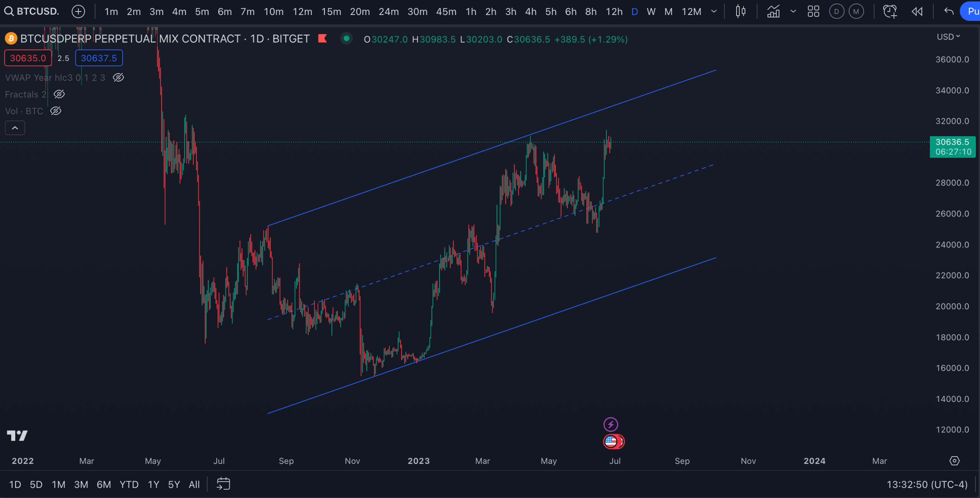Screen dimensions: 980x498
Task: Open the USD currency dropdown
Action: point(948,36)
